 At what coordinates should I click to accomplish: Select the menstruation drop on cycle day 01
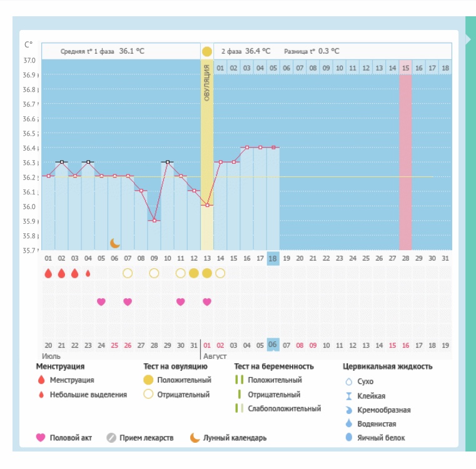point(48,273)
